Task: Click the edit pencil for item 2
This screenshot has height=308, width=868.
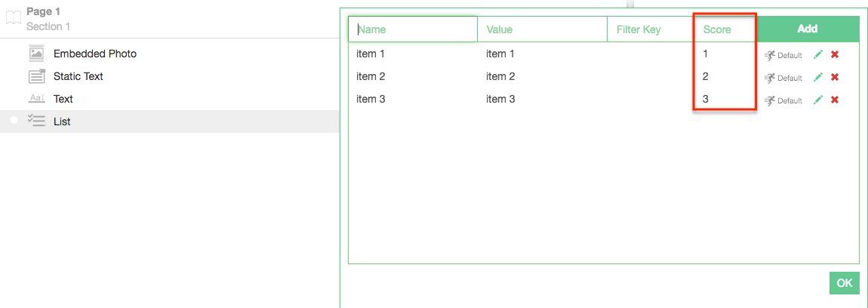Action: (x=818, y=78)
